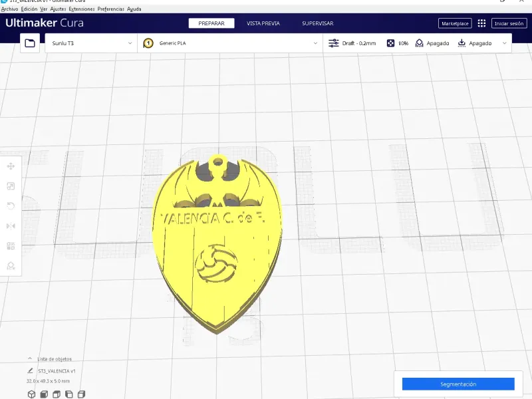532x399 pixels.
Task: Open file with the folder icon
Action: pyautogui.click(x=30, y=43)
